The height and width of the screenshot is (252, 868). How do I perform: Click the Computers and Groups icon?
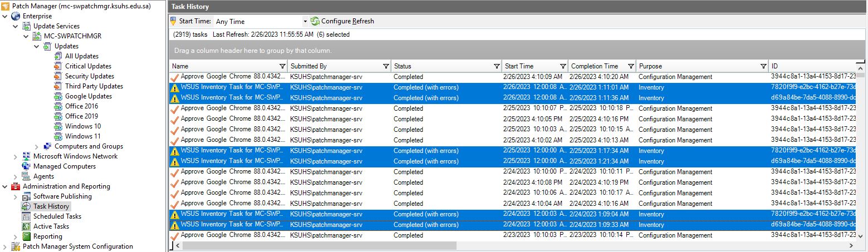click(x=47, y=146)
